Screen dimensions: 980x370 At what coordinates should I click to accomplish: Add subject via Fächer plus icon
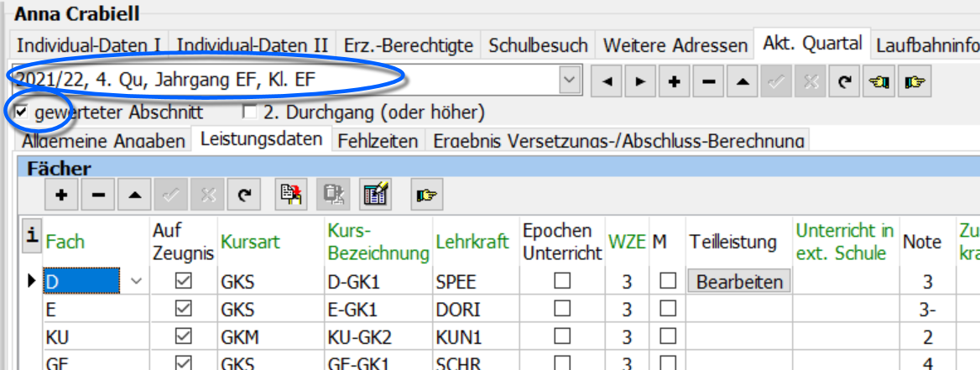coord(61,195)
